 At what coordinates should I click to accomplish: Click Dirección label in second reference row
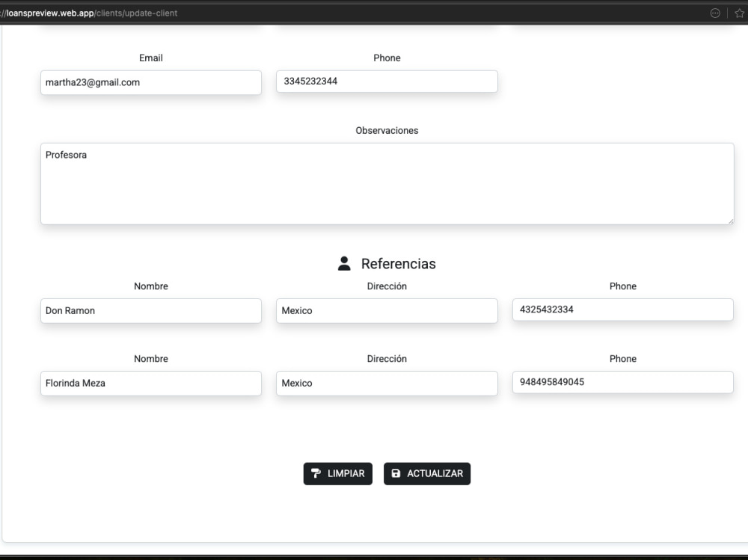387,359
